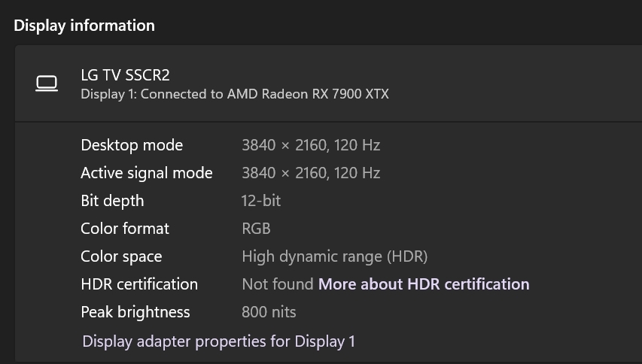Open More about HDR certification link

(424, 284)
